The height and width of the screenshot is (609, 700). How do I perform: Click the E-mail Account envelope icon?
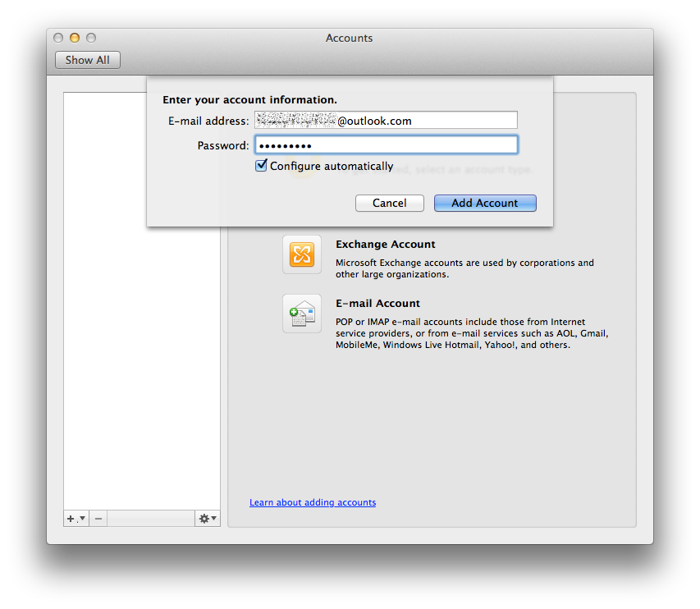coord(302,314)
